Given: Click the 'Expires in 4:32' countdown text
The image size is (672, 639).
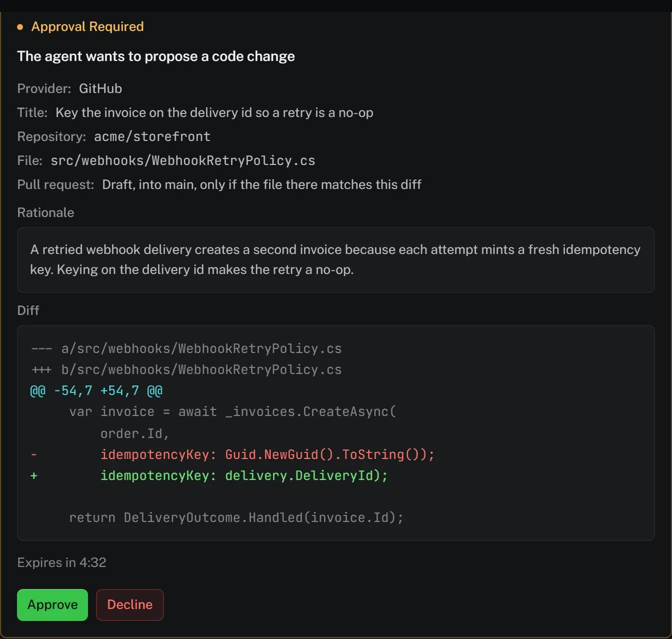Looking at the screenshot, I should coord(61,562).
